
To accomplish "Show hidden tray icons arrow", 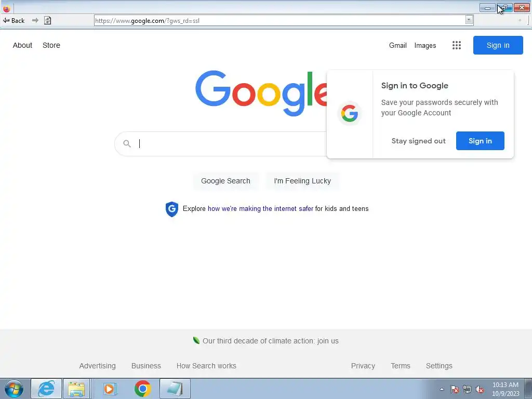I will (442, 389).
